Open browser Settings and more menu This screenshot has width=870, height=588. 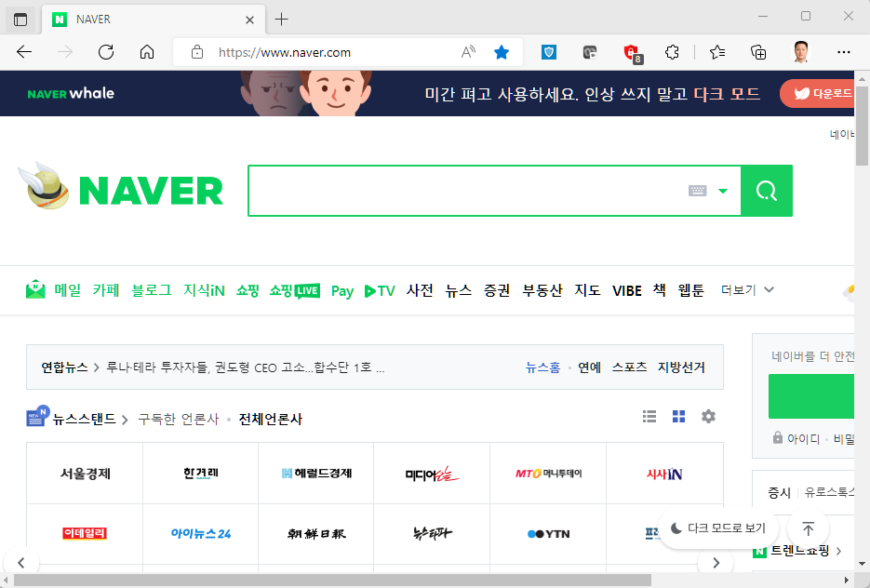[x=843, y=52]
